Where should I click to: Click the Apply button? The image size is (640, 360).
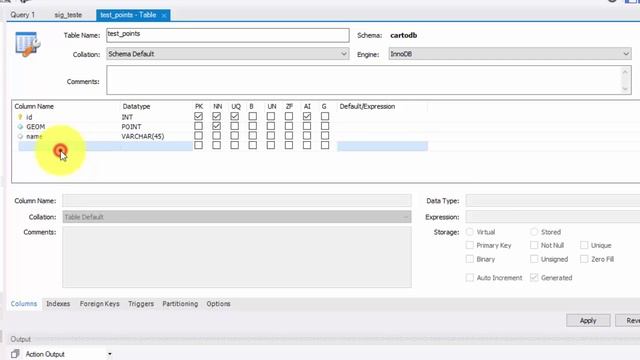(588, 320)
